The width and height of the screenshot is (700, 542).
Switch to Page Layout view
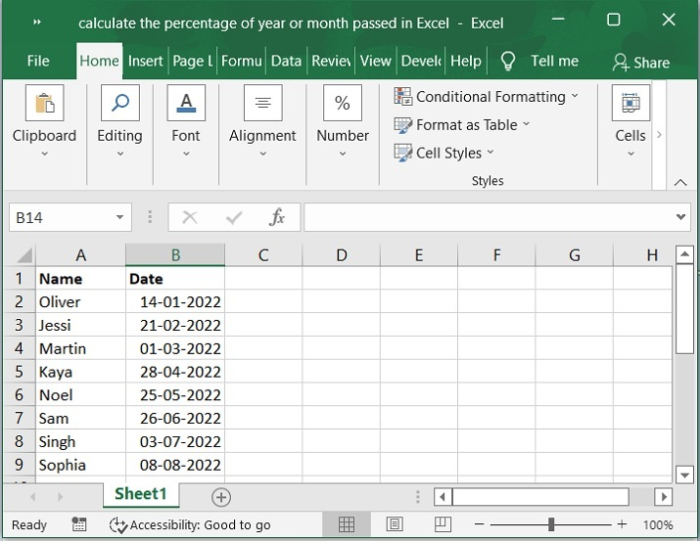pyautogui.click(x=395, y=524)
